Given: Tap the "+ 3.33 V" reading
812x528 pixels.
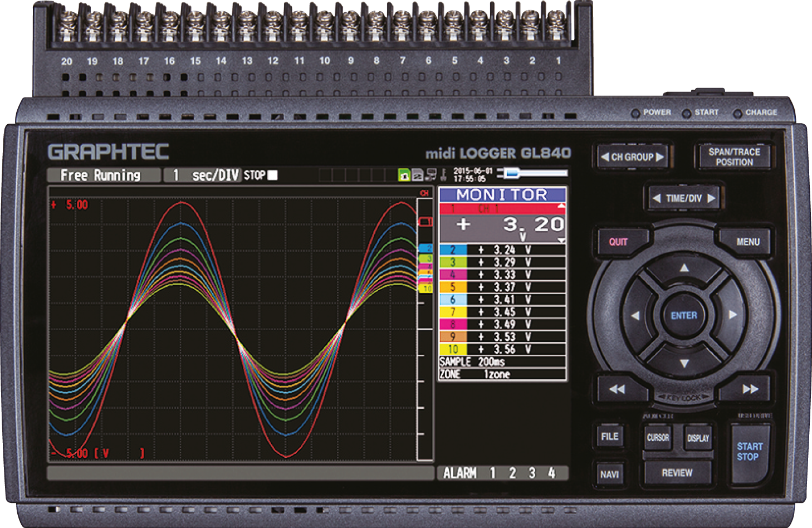Looking at the screenshot, I should click(x=505, y=275).
